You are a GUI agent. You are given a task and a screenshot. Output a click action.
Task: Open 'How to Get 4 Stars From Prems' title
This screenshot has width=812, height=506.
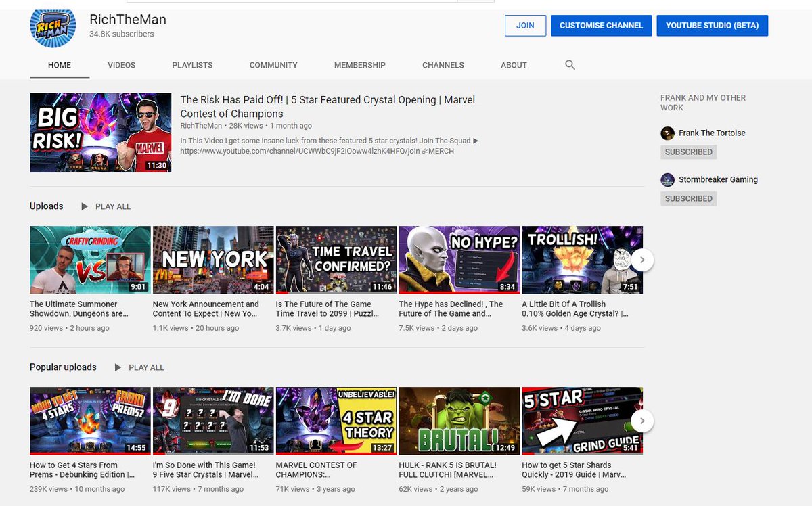click(x=83, y=470)
